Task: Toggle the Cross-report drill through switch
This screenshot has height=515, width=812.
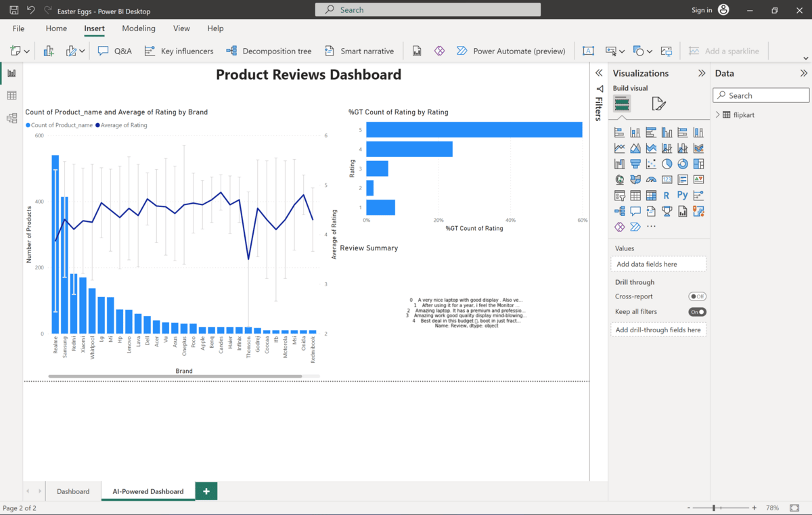Action: click(697, 296)
